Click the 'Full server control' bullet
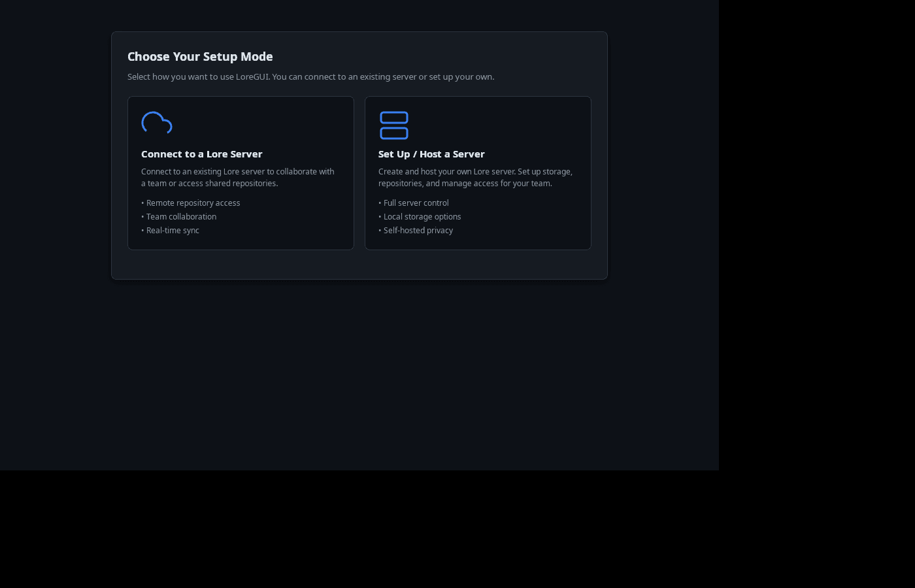 (x=414, y=203)
